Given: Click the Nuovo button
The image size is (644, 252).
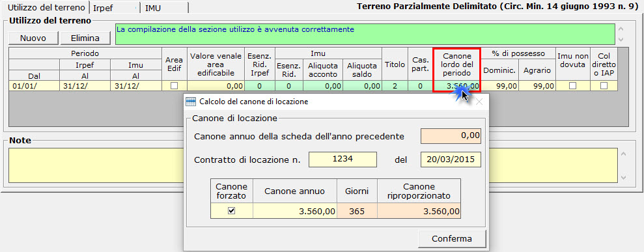Looking at the screenshot, I should click(33, 38).
